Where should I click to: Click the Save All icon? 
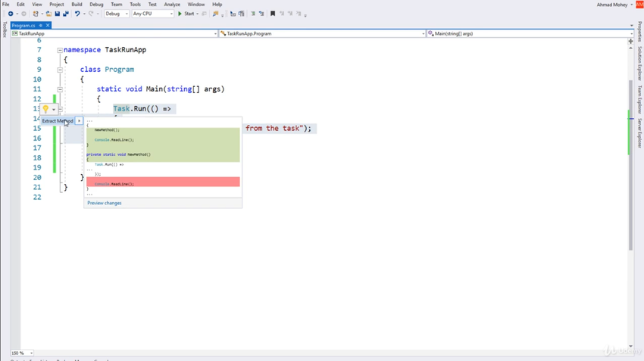[x=66, y=14]
